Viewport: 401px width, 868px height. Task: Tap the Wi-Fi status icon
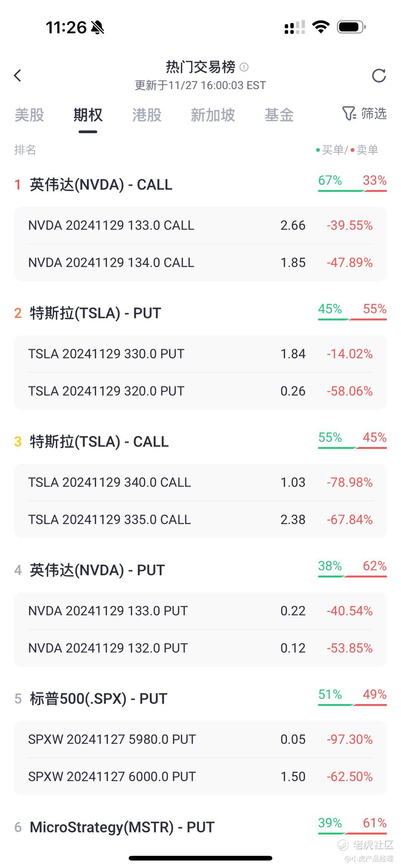point(321,27)
